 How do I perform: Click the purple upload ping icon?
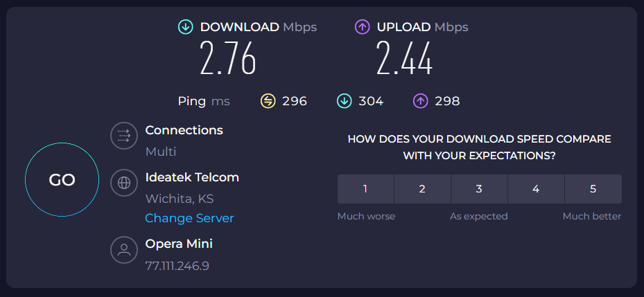coord(420,101)
